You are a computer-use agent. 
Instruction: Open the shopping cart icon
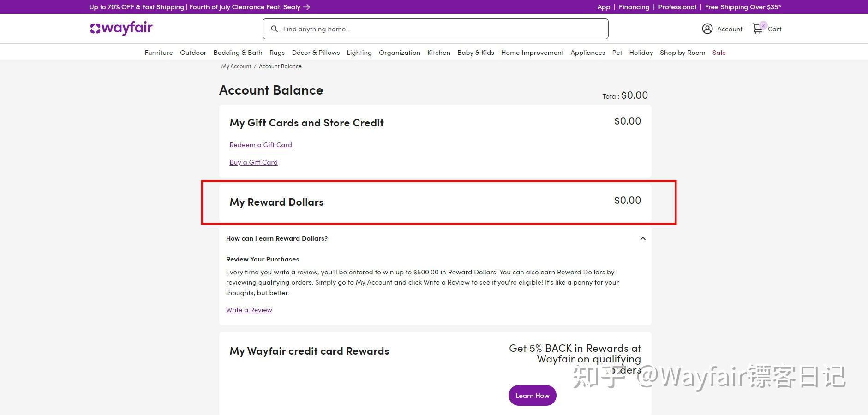(x=757, y=29)
